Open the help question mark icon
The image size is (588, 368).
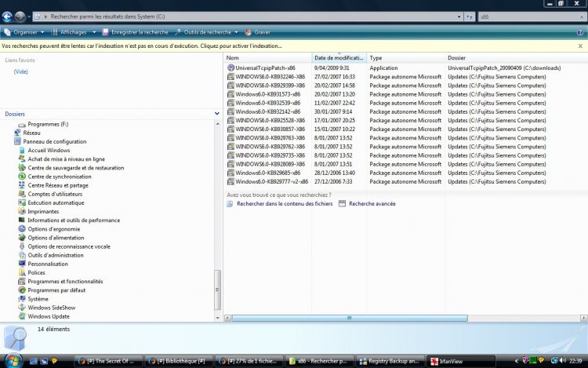click(x=579, y=32)
